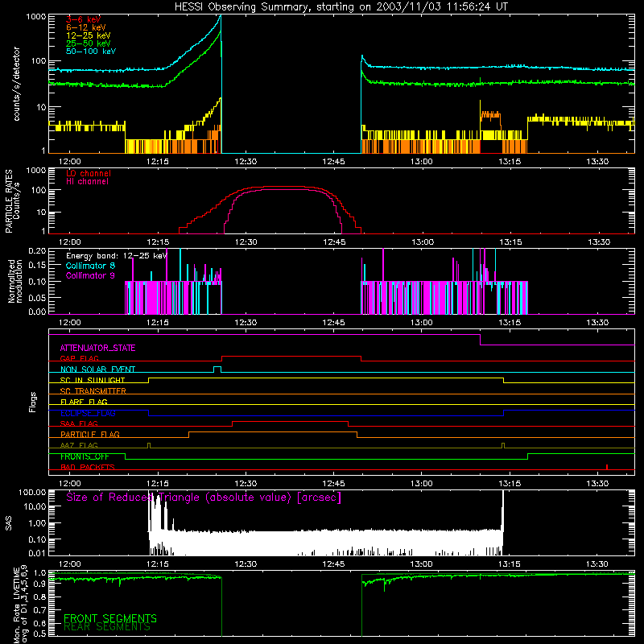Click the NON_SOLAR_EVENT cyan pulse marker
Image resolution: width=644 pixels, height=644 pixels.
click(217, 369)
